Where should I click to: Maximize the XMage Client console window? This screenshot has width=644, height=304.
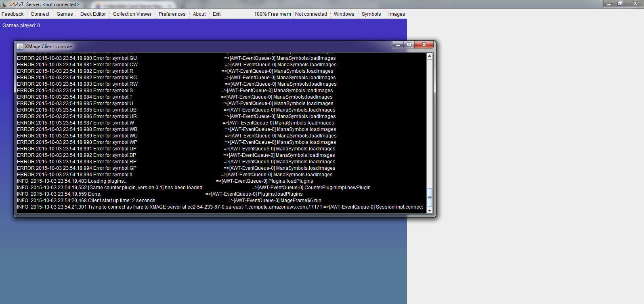[409, 45]
